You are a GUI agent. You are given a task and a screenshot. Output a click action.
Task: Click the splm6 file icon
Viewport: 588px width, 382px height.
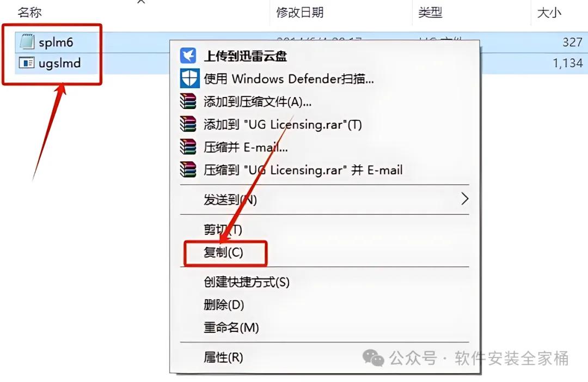point(27,41)
